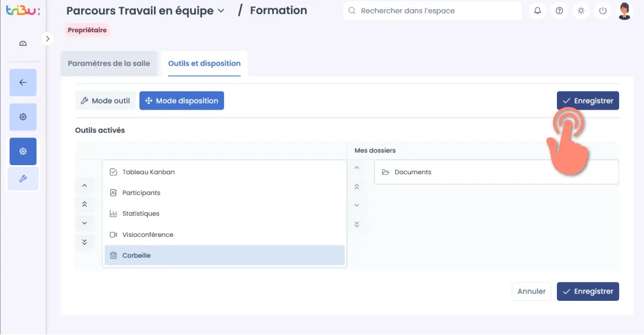Viewport: 644px width, 335px height.
Task: Open the Parcours Travail en équipe dropdown
Action: coord(145,11)
